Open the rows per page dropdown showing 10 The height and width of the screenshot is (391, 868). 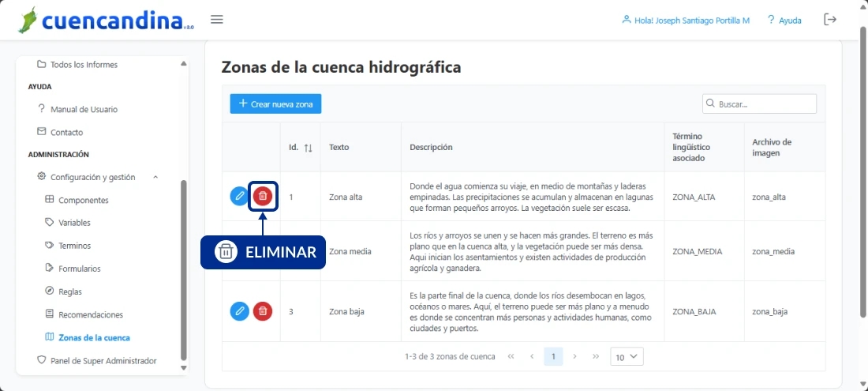627,357
